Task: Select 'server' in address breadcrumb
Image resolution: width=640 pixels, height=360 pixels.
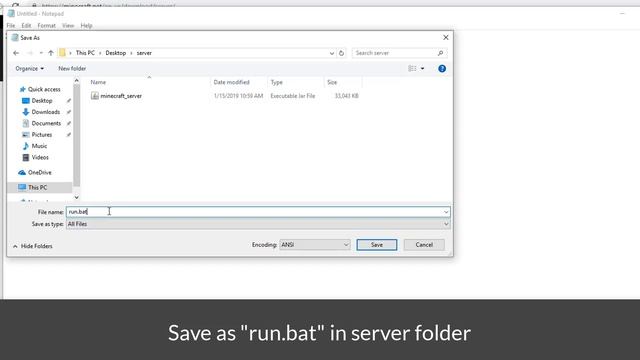Action: [x=144, y=53]
